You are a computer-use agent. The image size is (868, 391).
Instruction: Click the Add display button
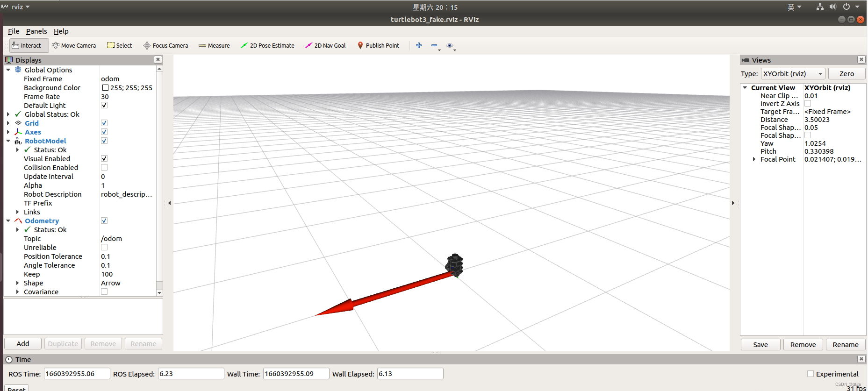pos(23,343)
